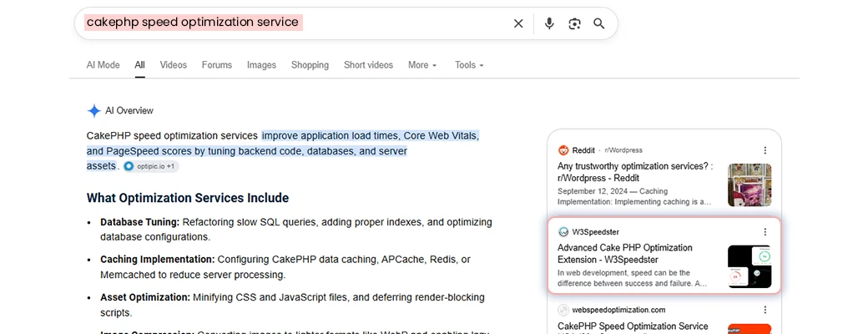Switch to the Images tab

click(261, 65)
